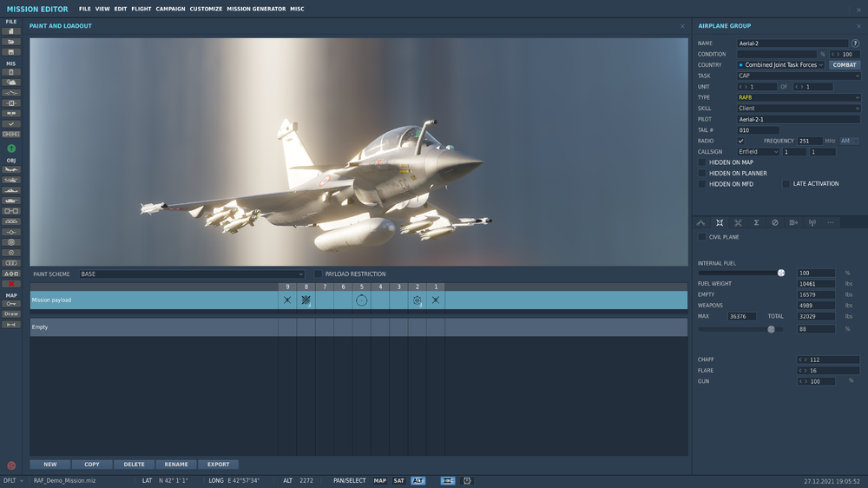Open the AM modulation dropdown
868x488 pixels.
tap(849, 141)
